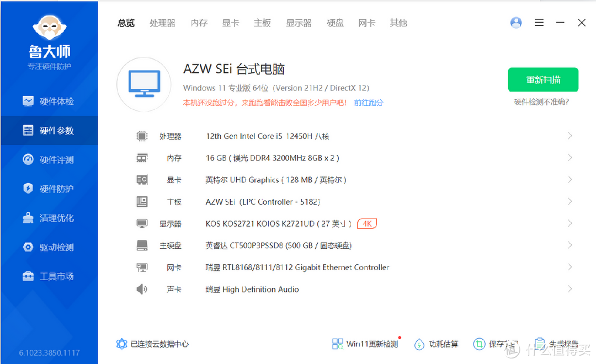The height and width of the screenshot is (364, 596).
Task: Click 已连接云数据中心 status text
Action: pos(159,344)
